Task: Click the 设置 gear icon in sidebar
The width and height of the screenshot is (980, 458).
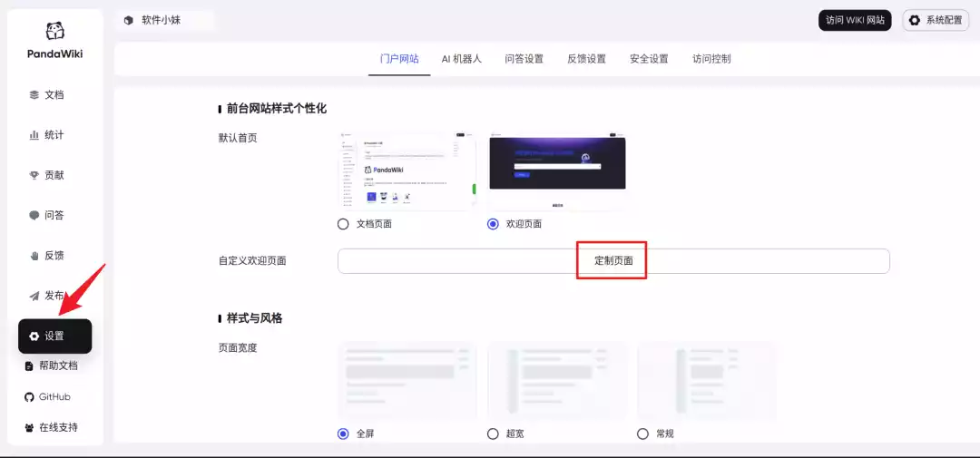Action: coord(34,336)
